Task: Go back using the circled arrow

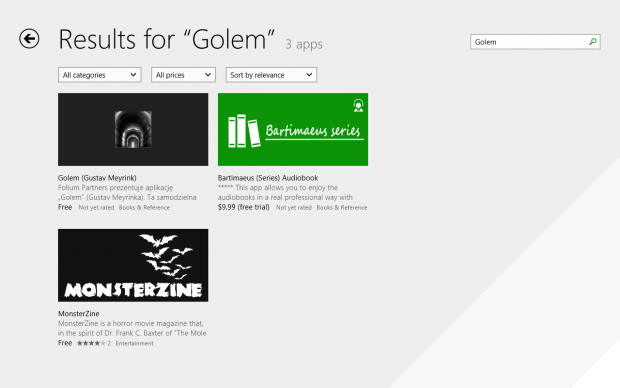Action: coord(29,39)
